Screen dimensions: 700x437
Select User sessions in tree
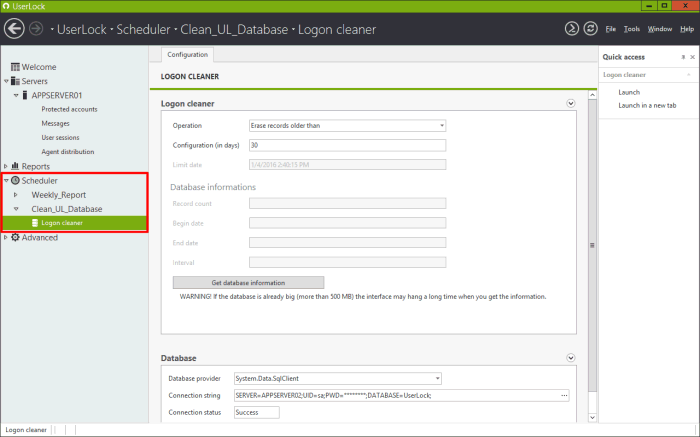pos(60,137)
